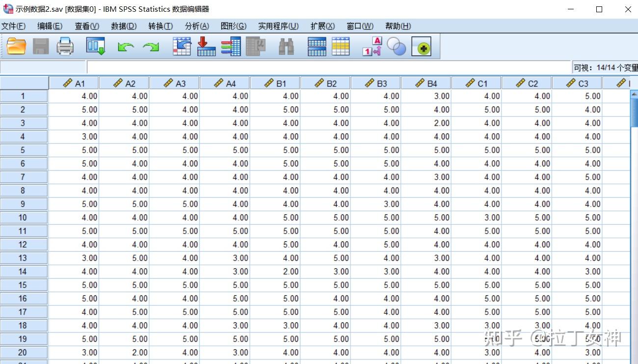Click the SPSS application icon in title bar
This screenshot has height=364, width=638.
point(8,9)
